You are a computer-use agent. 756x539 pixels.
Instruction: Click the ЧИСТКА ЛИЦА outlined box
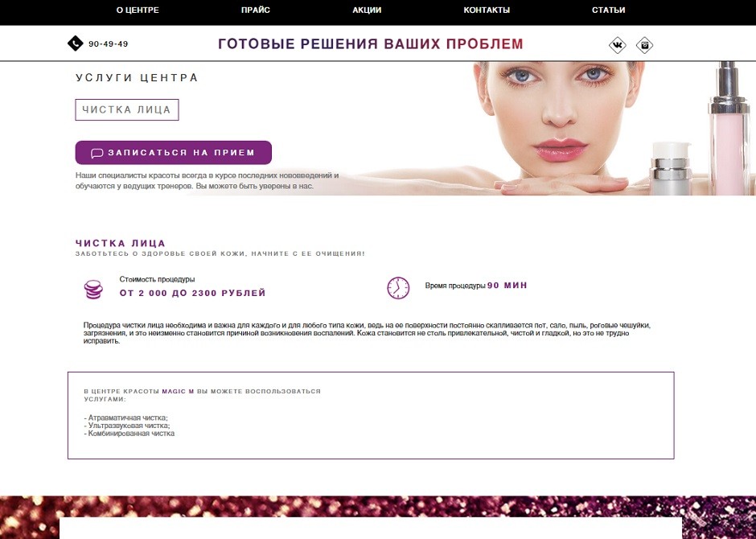tap(127, 110)
